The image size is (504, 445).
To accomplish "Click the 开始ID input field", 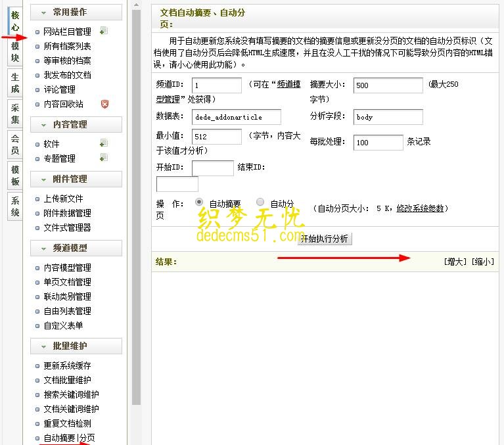I will coord(213,168).
